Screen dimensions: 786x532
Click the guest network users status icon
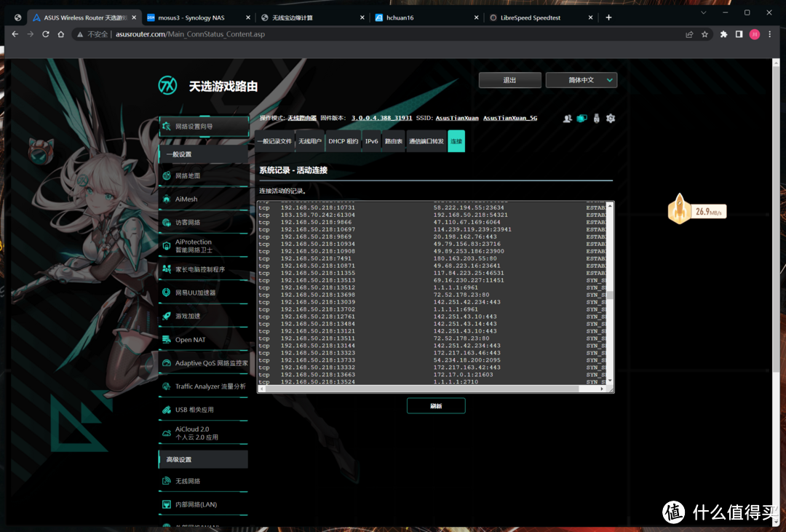(x=568, y=119)
